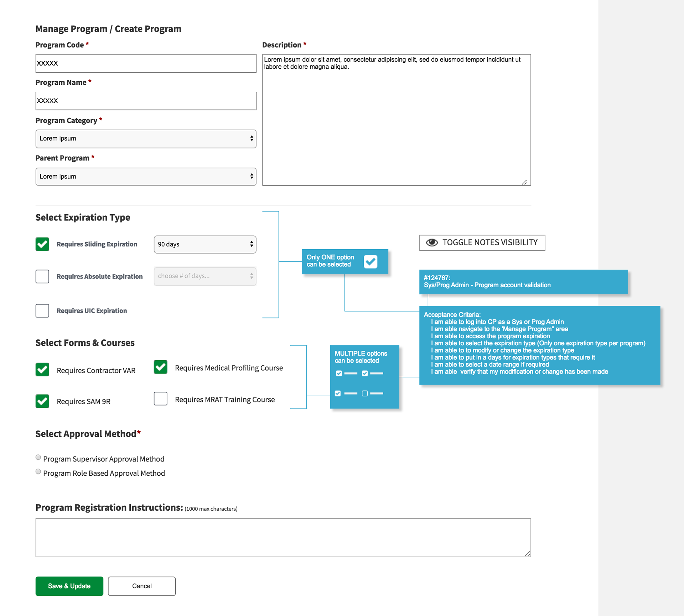Image resolution: width=684 pixels, height=616 pixels.
Task: Click the Requires Contractor VAR label
Action: pyautogui.click(x=96, y=370)
